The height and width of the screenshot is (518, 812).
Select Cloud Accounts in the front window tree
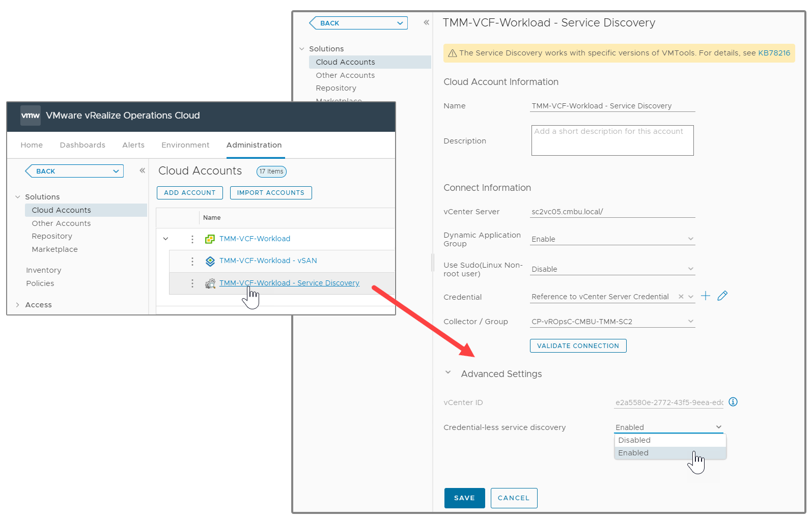pos(86,210)
